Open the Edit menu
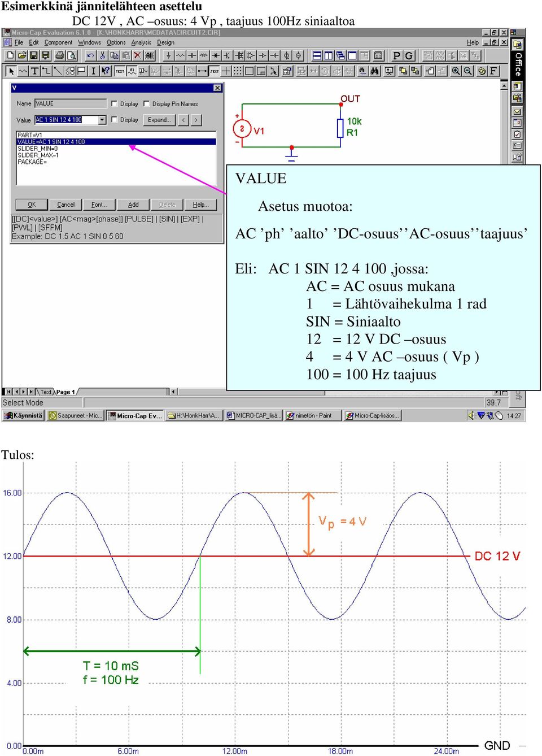 point(34,42)
